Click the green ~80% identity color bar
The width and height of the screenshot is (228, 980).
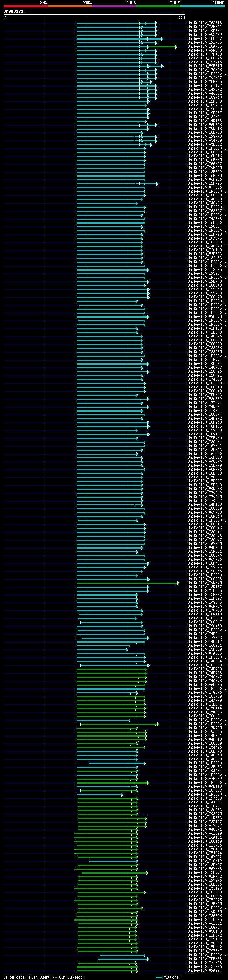158,6
